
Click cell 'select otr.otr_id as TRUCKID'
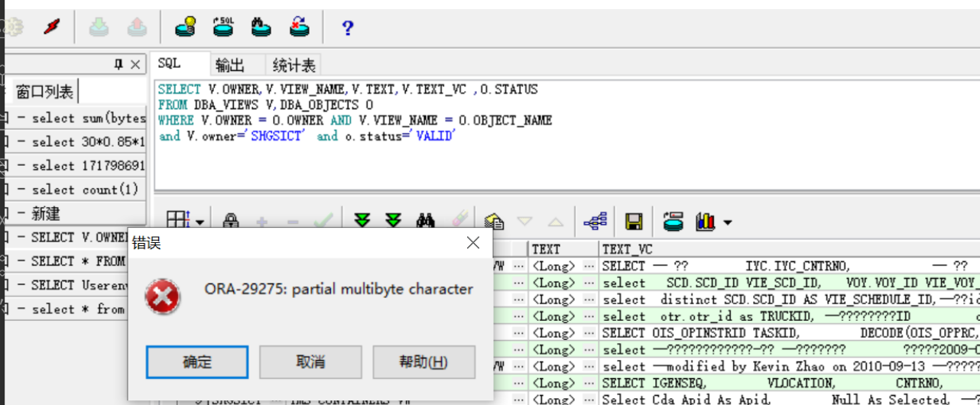pos(790,316)
